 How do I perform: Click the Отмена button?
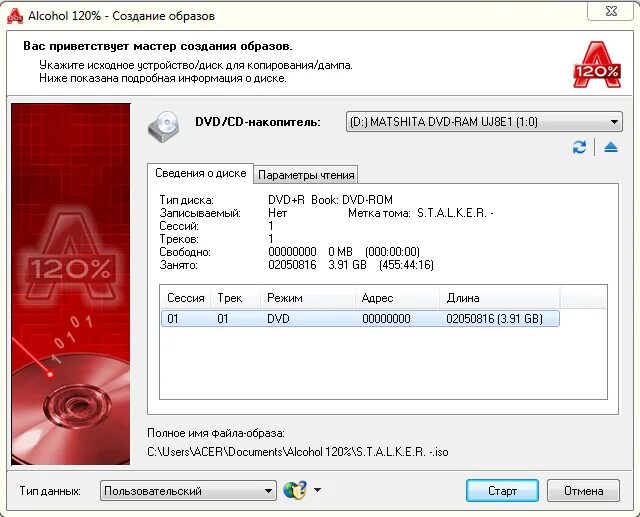click(583, 490)
